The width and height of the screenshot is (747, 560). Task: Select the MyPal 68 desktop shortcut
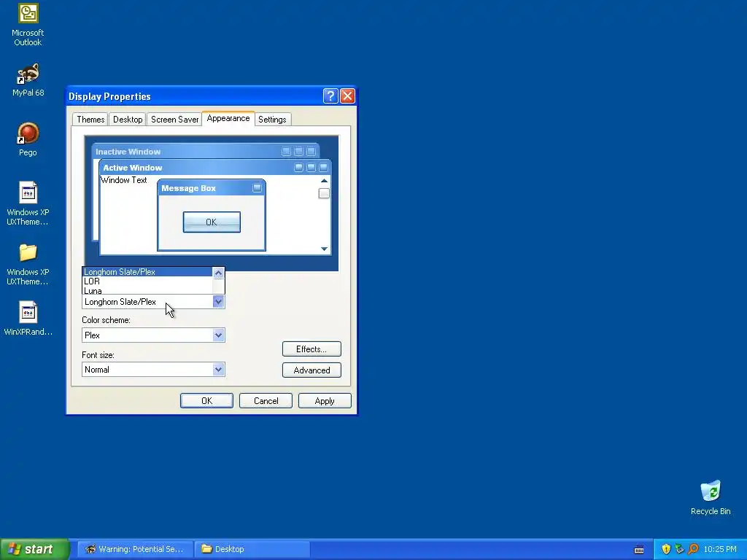pyautogui.click(x=28, y=74)
